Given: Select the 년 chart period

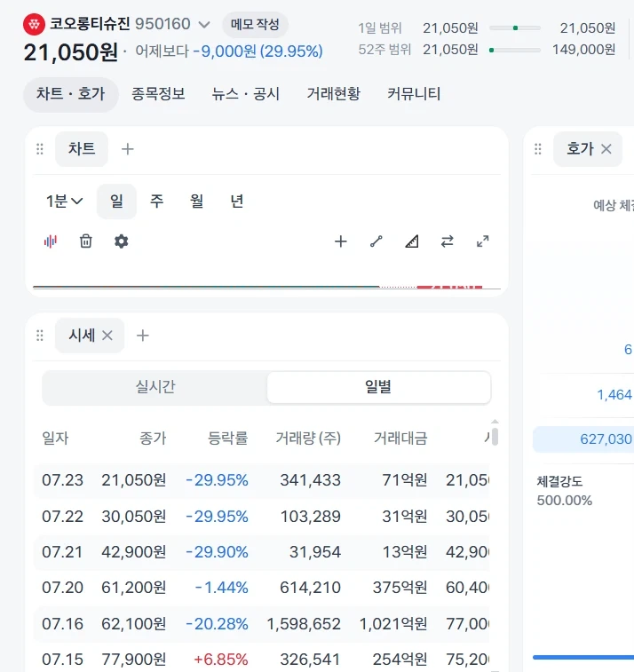Looking at the screenshot, I should 237,201.
